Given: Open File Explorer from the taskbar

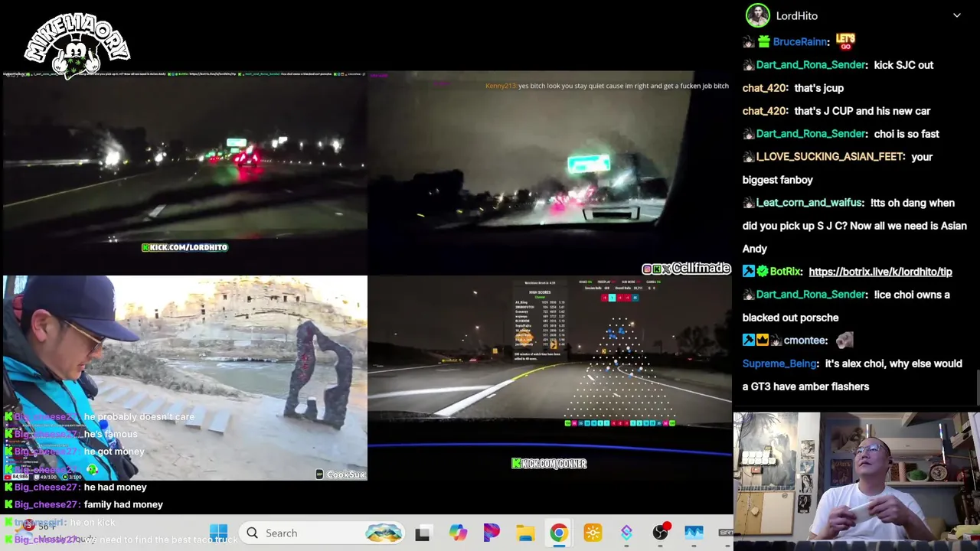Looking at the screenshot, I should point(525,533).
